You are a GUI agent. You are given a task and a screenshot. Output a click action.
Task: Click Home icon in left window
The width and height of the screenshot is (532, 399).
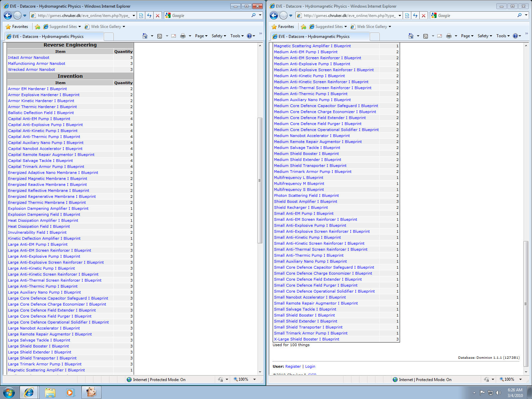[145, 36]
